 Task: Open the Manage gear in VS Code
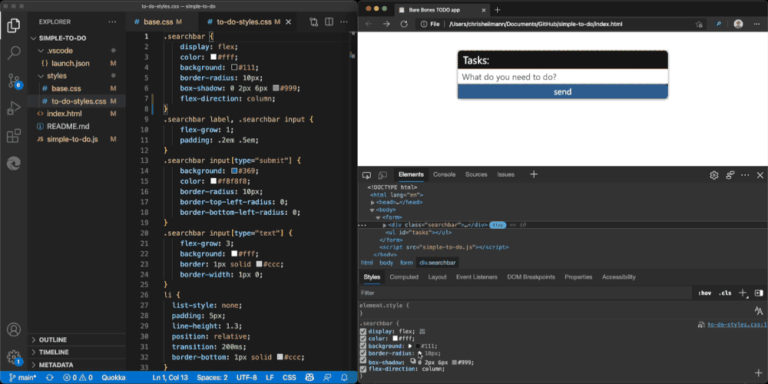[14, 357]
